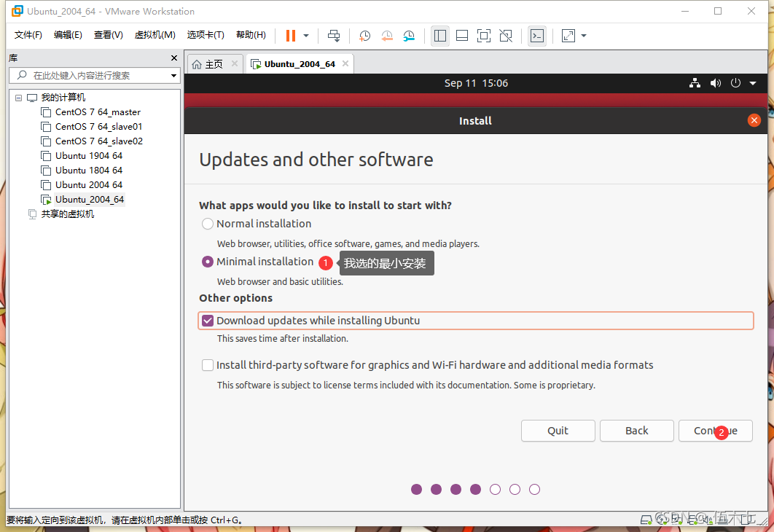The width and height of the screenshot is (774, 532).
Task: Open the 选项卡(T) menu
Action: pyautogui.click(x=206, y=35)
